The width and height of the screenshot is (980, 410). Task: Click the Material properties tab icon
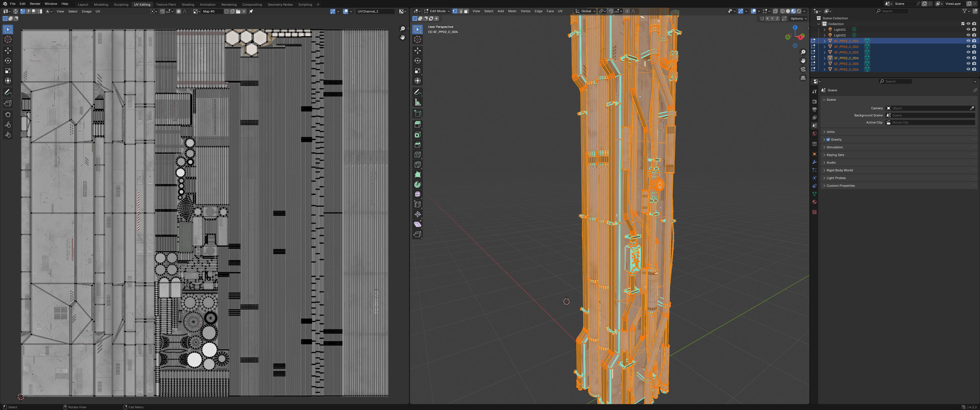click(814, 202)
